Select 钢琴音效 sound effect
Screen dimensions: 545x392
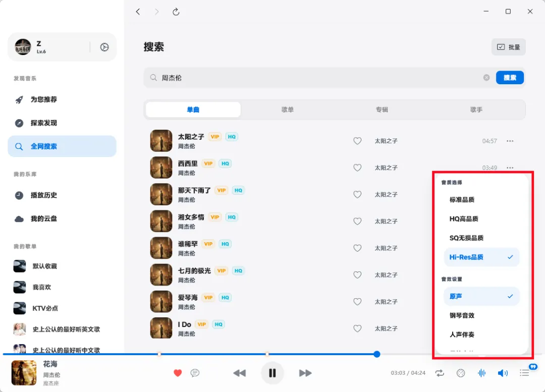coord(481,315)
